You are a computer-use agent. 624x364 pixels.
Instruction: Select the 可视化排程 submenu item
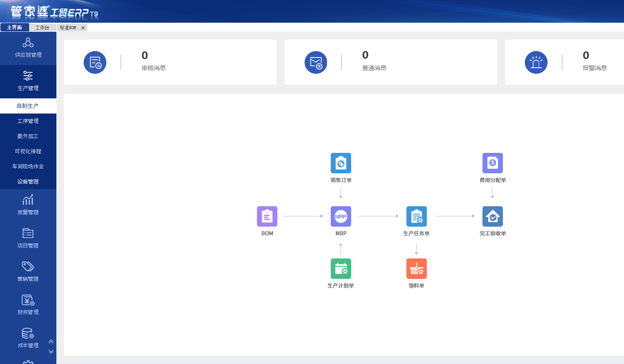point(28,151)
